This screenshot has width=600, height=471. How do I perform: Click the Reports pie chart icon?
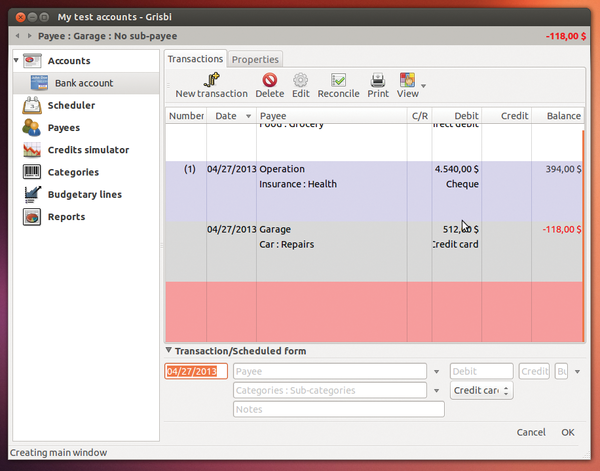click(32, 217)
